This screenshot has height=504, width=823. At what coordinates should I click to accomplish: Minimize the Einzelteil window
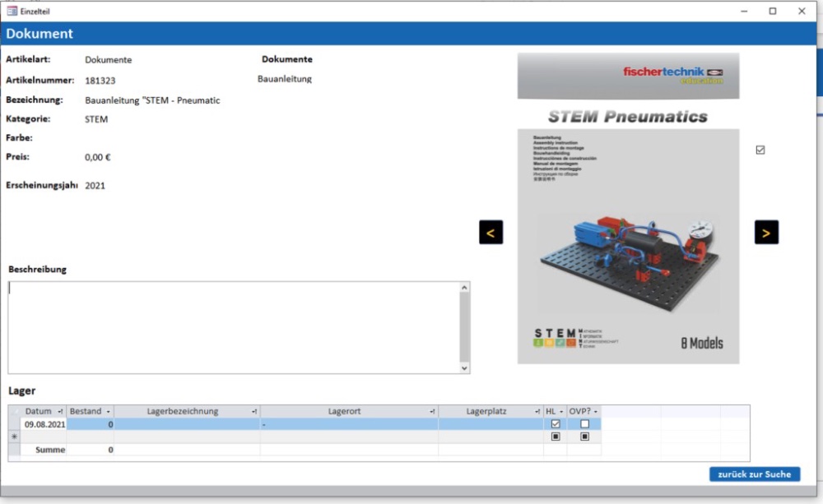coord(744,11)
